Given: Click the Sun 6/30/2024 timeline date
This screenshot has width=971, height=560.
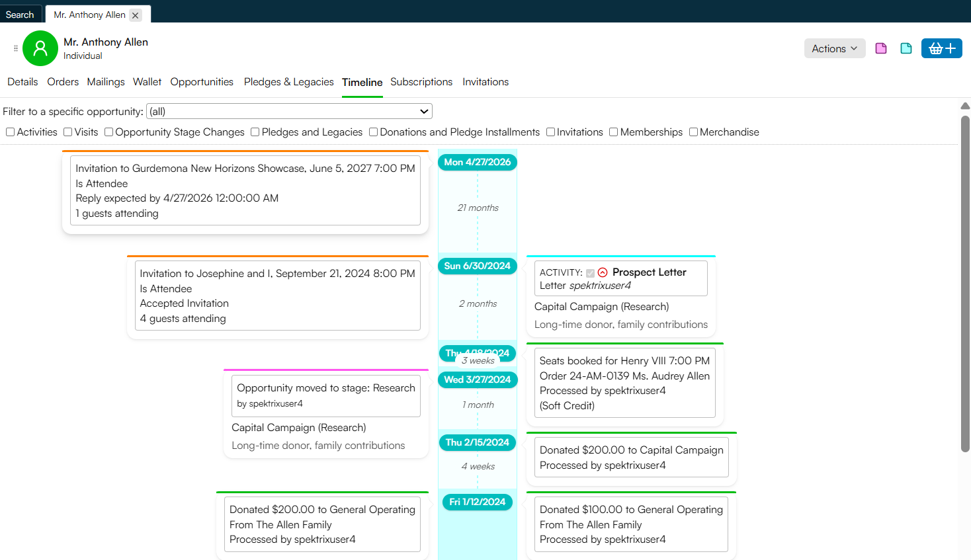Looking at the screenshot, I should (478, 266).
